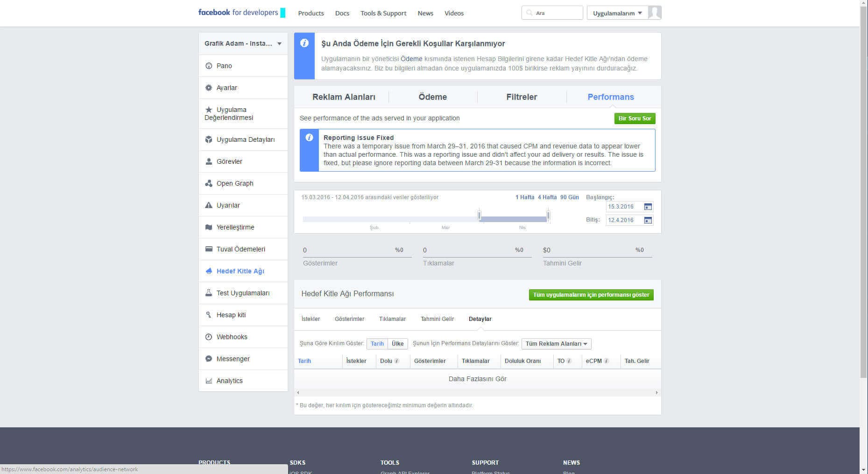Image resolution: width=868 pixels, height=474 pixels.
Task: Switch to the Filtreler tab
Action: pos(522,97)
